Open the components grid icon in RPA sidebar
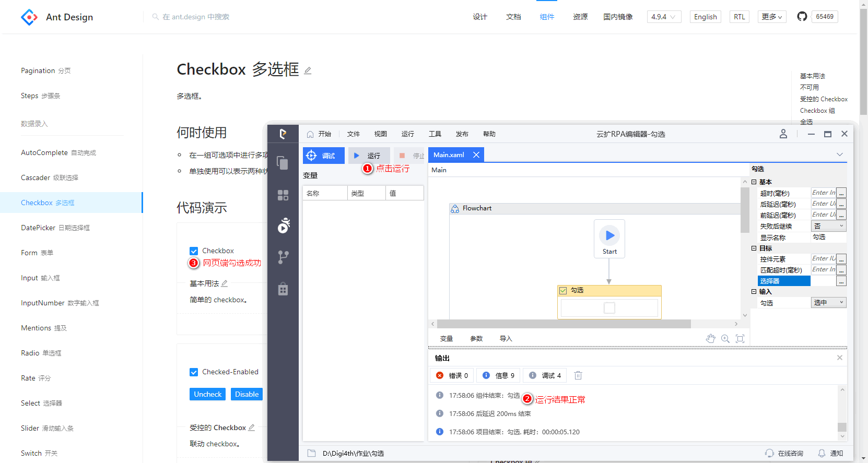Viewport: 868px width, 463px height. click(x=283, y=195)
